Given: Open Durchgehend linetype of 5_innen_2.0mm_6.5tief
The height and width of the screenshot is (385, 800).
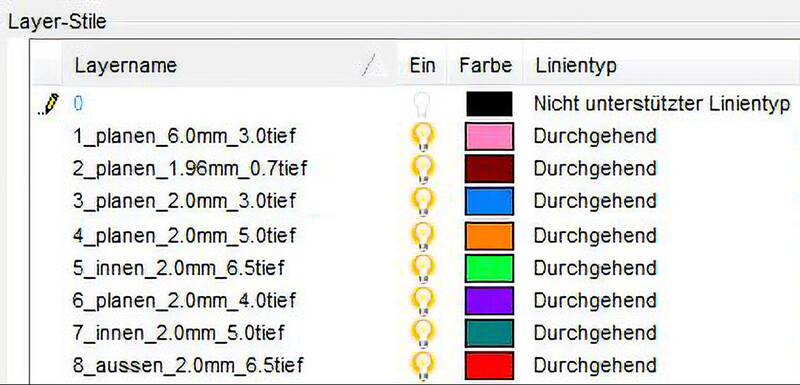Looking at the screenshot, I should pos(595,268).
